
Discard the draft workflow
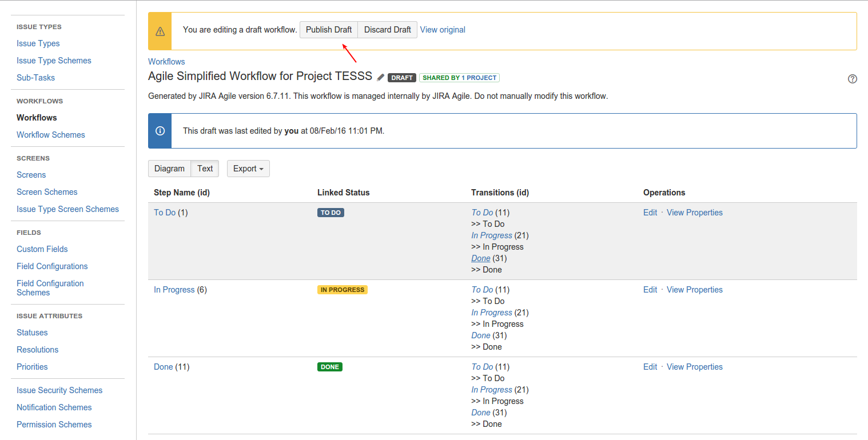pos(388,30)
